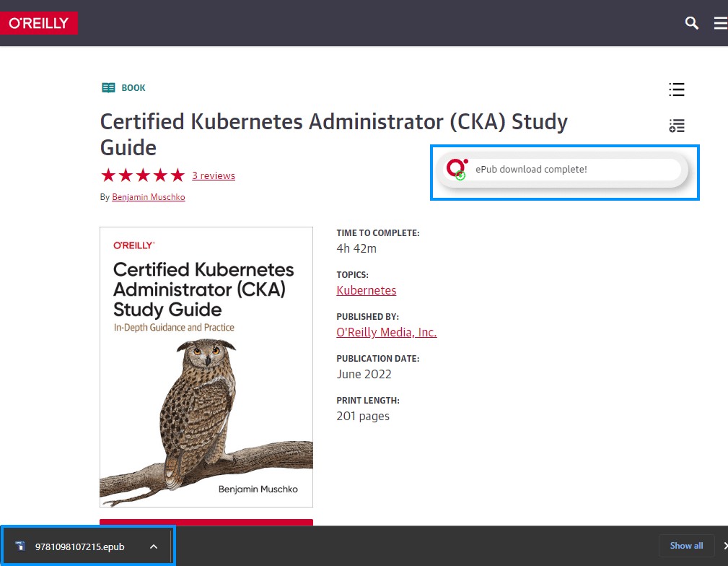Expand the chevron beside 9781098107215.epub

153,547
